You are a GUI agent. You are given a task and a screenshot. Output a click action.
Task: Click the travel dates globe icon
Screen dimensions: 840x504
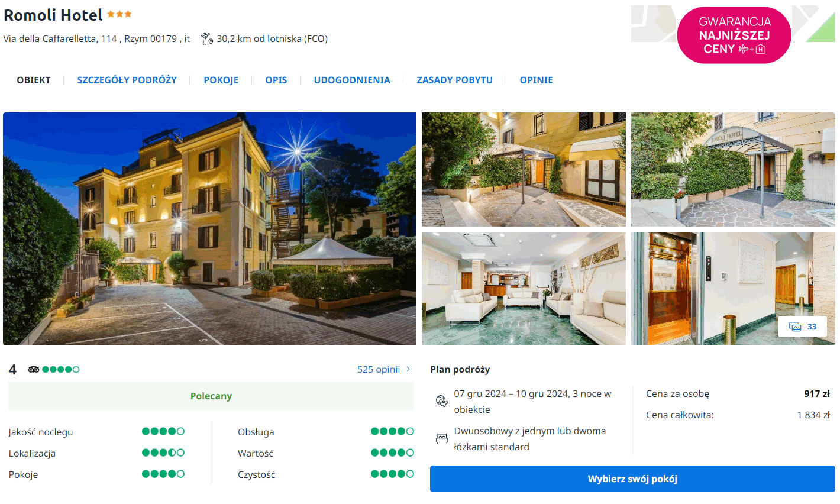(442, 402)
